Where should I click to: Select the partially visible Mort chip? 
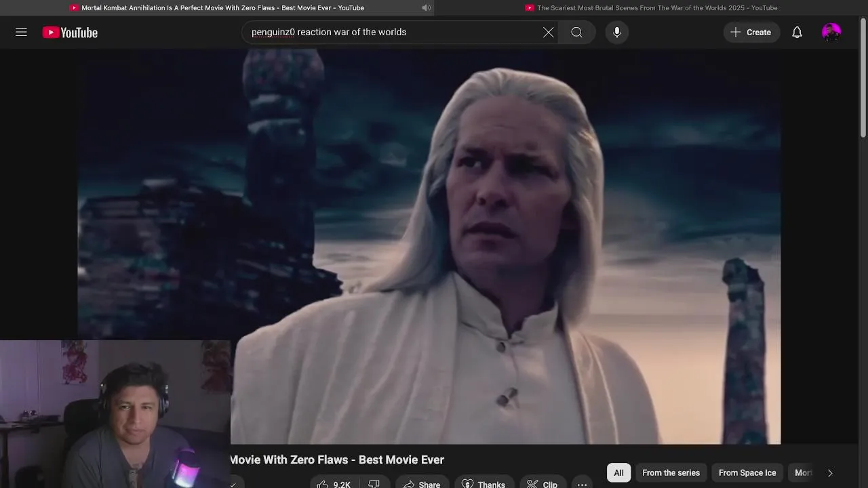coord(802,472)
